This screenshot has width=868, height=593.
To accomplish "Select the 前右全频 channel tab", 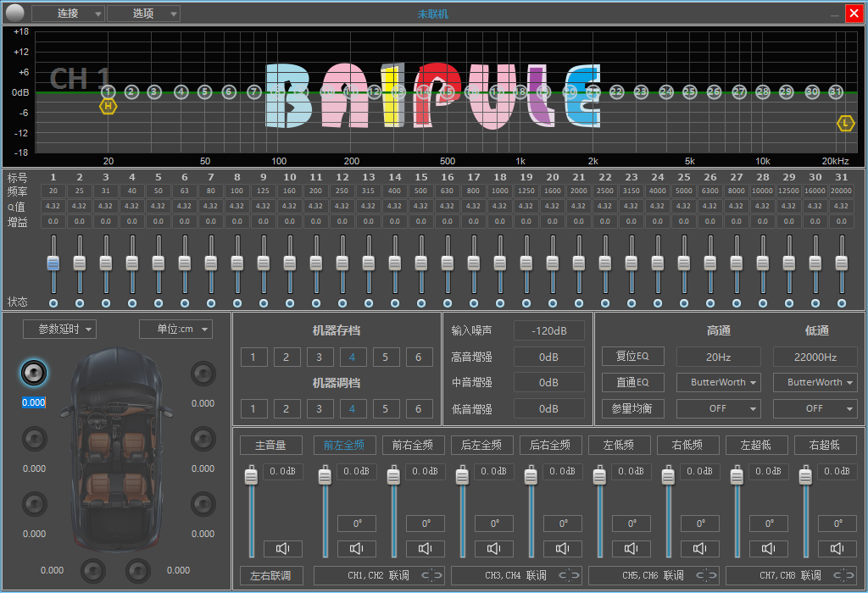I will point(413,445).
